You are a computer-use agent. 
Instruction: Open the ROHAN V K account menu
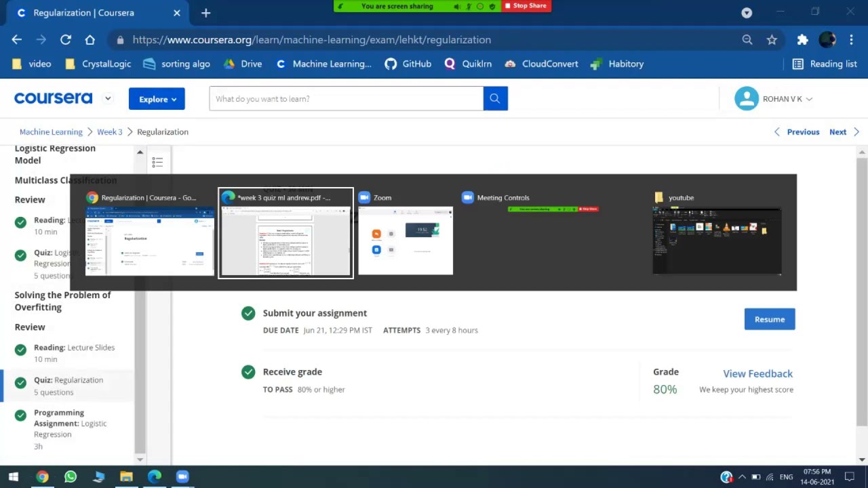click(x=773, y=99)
